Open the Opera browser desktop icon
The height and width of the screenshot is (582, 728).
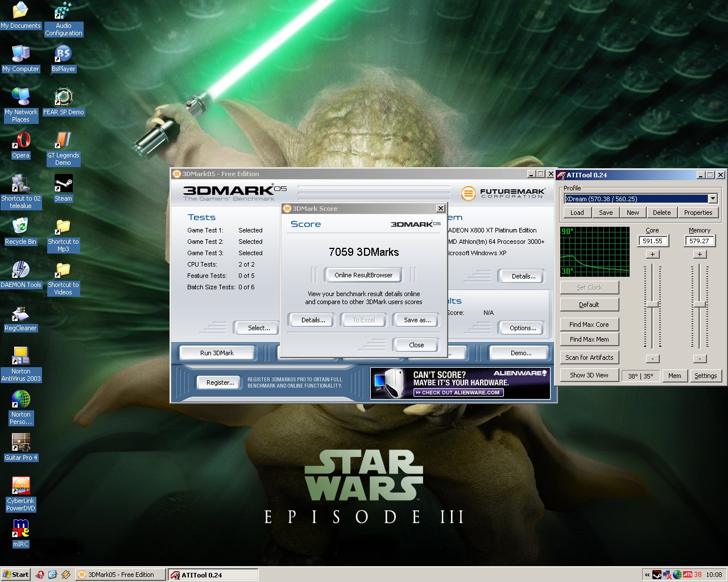[21, 141]
